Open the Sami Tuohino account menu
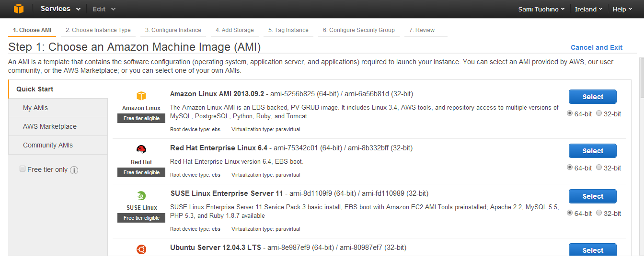The height and width of the screenshot is (270, 644). [x=541, y=9]
